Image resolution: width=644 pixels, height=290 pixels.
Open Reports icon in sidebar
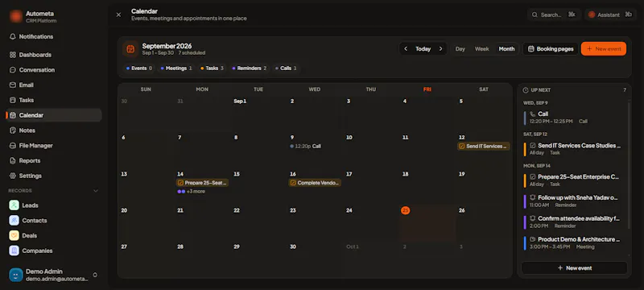point(13,160)
